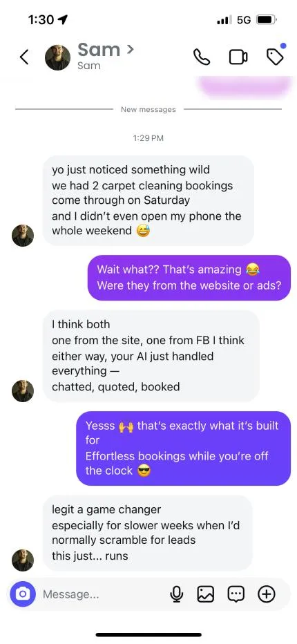Open the label tag icon
This screenshot has width=297, height=644.
pyautogui.click(x=275, y=57)
